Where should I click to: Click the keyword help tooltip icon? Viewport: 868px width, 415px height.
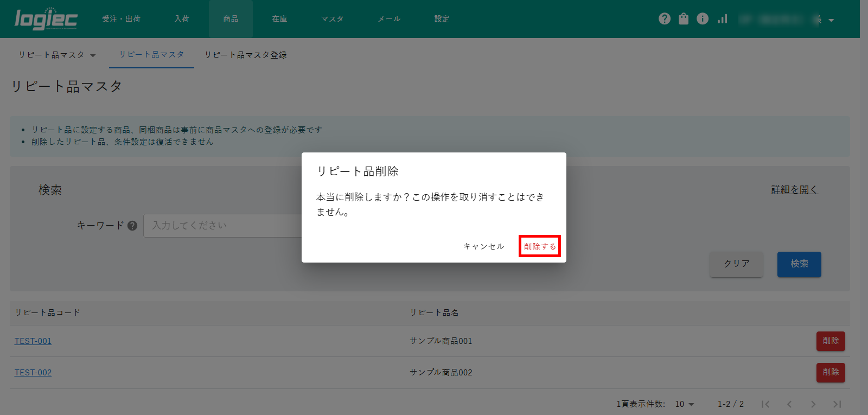tap(132, 226)
